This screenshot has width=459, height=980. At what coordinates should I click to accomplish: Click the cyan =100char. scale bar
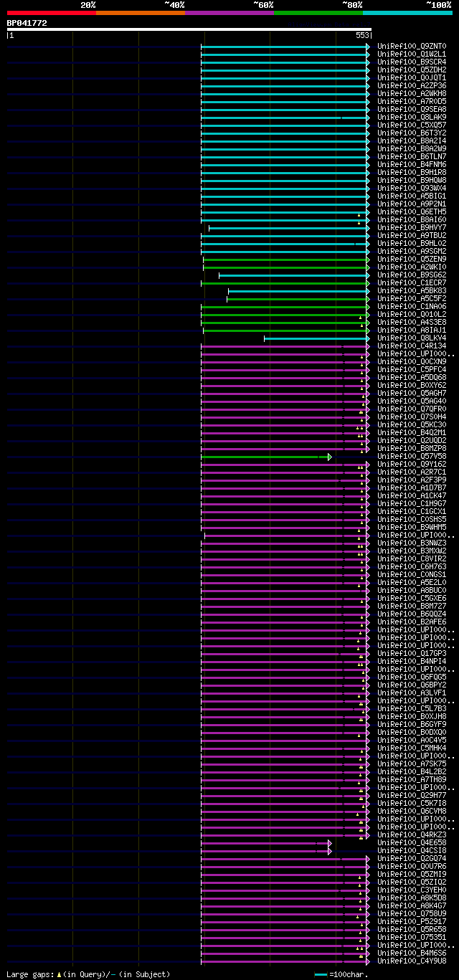point(321,975)
